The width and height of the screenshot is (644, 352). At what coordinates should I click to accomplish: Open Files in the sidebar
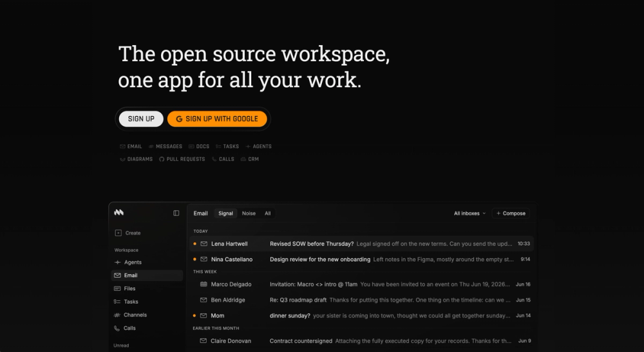(147, 289)
